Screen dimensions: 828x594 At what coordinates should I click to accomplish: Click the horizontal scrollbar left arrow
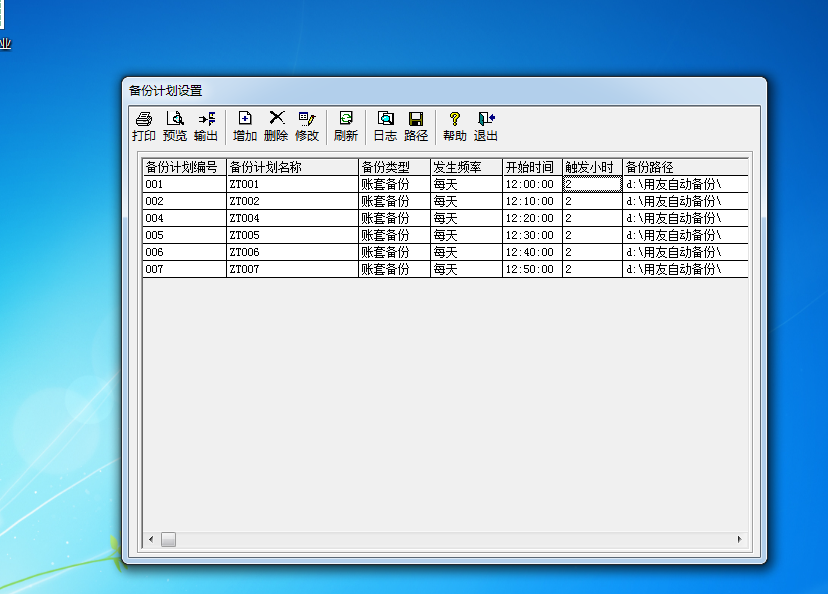coord(151,539)
